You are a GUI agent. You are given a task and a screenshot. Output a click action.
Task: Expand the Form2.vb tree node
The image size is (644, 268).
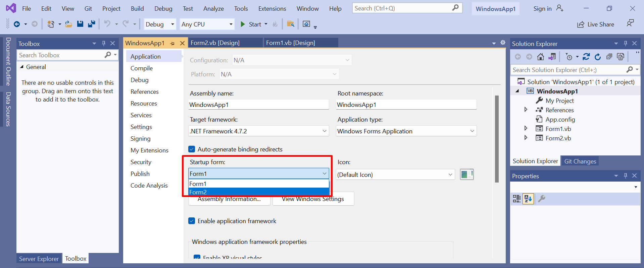pos(526,138)
